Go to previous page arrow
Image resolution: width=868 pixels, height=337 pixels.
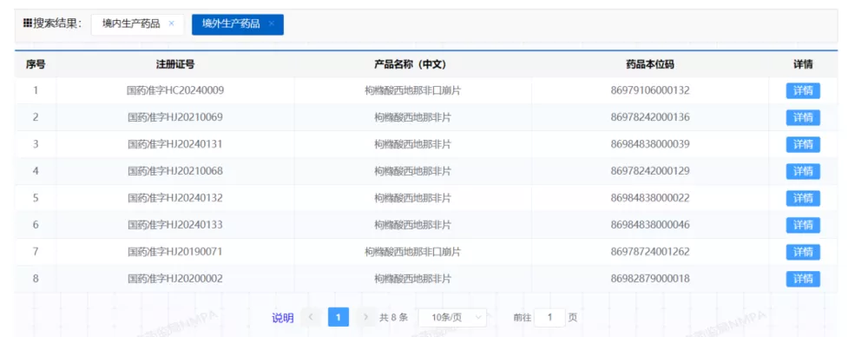pos(311,317)
